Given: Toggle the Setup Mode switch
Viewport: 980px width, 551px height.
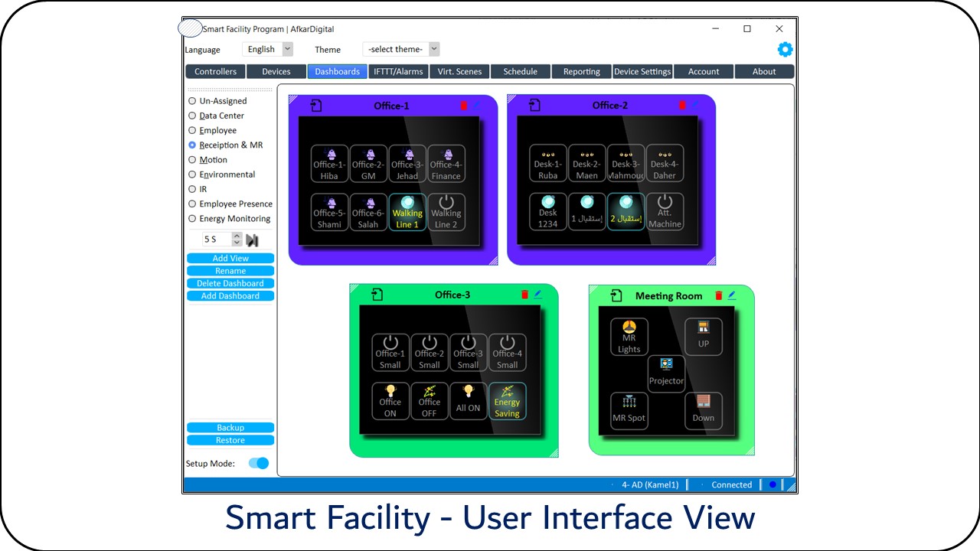Looking at the screenshot, I should click(259, 463).
